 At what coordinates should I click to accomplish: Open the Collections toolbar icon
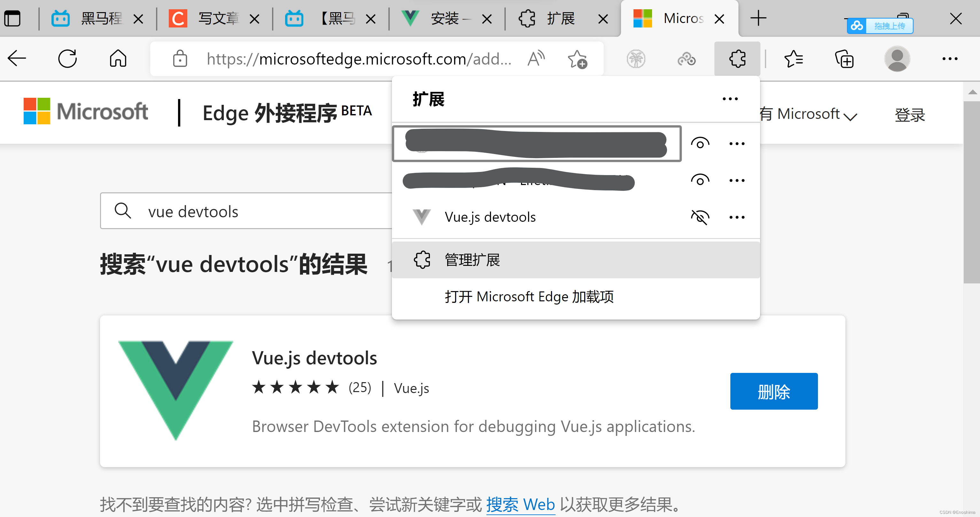[x=844, y=59]
